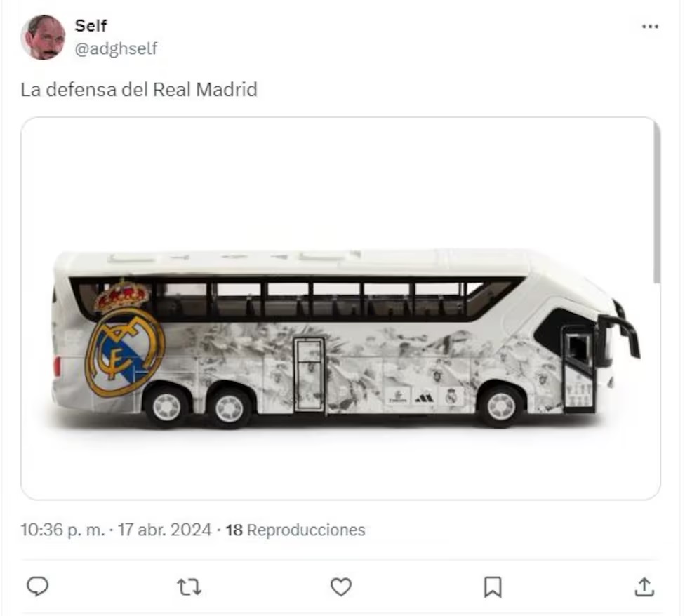Image resolution: width=685 pixels, height=616 pixels.
Task: Like the tweet with the heart icon
Action: click(x=341, y=587)
